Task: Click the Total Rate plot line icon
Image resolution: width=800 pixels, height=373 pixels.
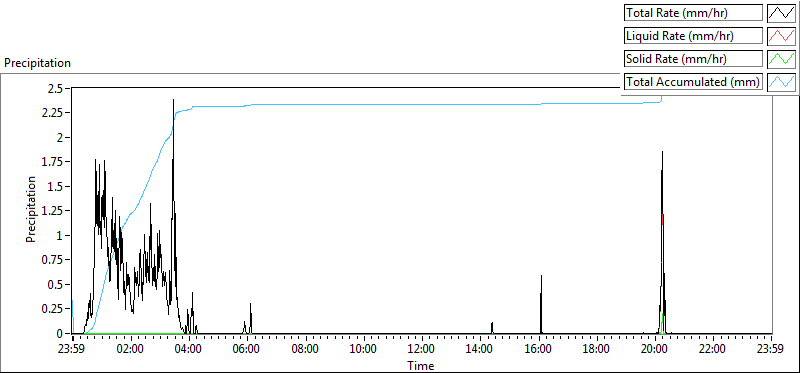Action: click(x=781, y=13)
